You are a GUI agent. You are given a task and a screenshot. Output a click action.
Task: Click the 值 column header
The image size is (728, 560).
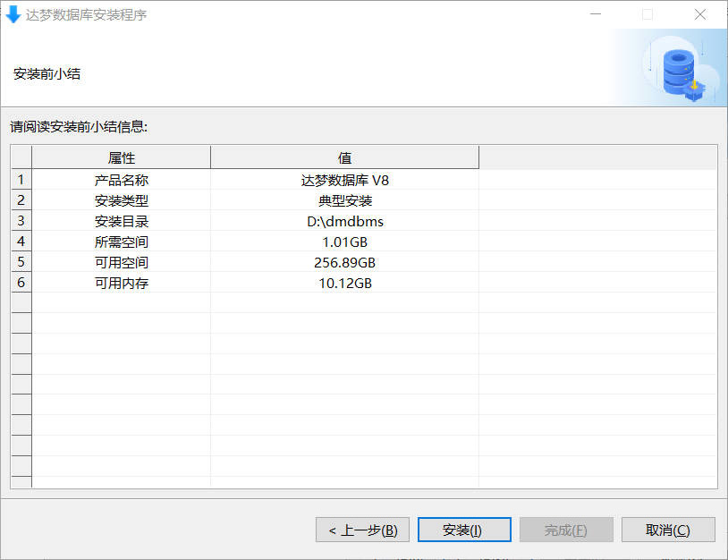click(345, 157)
